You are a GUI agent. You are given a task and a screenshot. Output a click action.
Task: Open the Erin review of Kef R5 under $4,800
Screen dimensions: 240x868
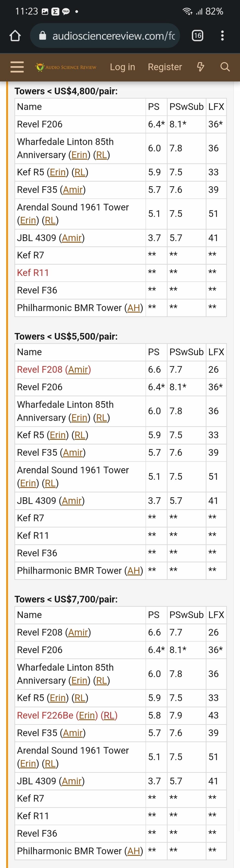(x=58, y=172)
